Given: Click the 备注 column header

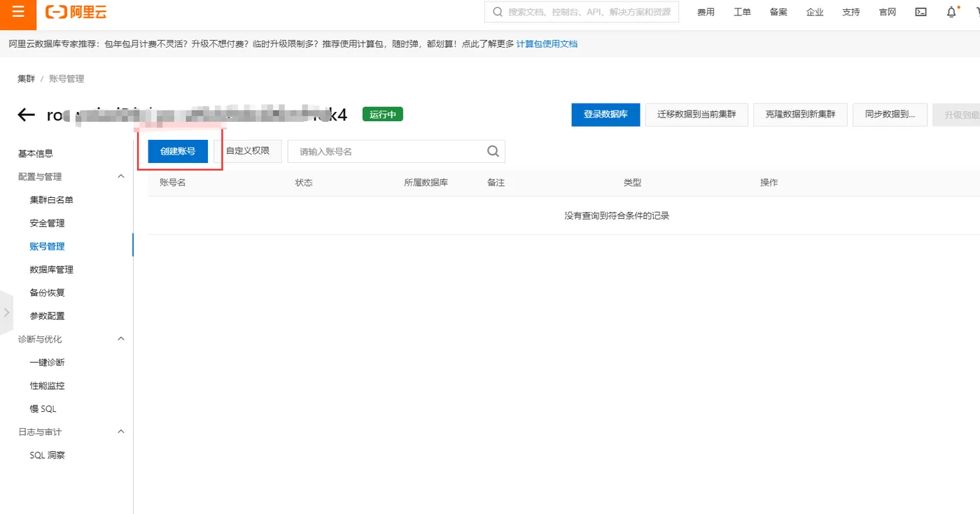Looking at the screenshot, I should 496,183.
